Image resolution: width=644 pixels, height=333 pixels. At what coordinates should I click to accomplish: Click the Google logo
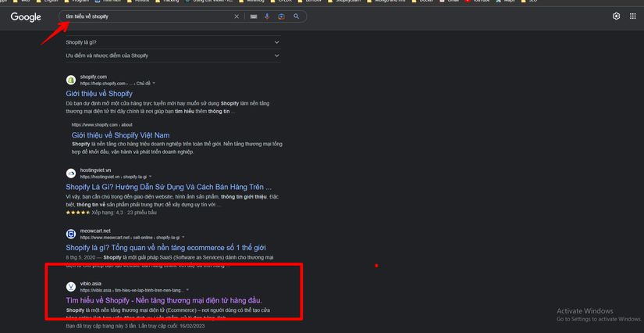pyautogui.click(x=26, y=17)
